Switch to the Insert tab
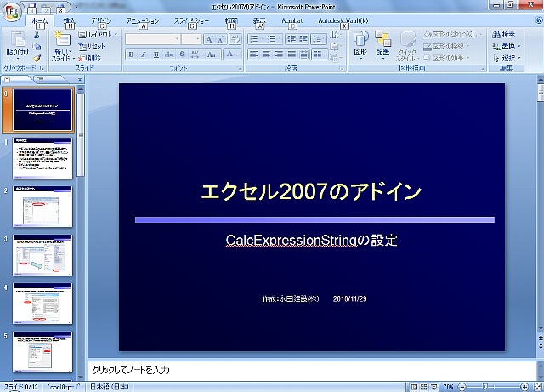 [70, 20]
